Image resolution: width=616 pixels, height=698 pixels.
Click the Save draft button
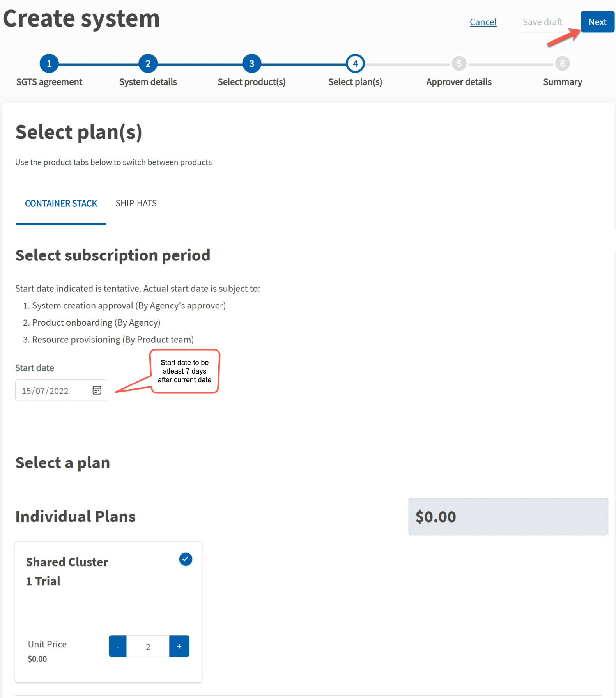coord(542,22)
